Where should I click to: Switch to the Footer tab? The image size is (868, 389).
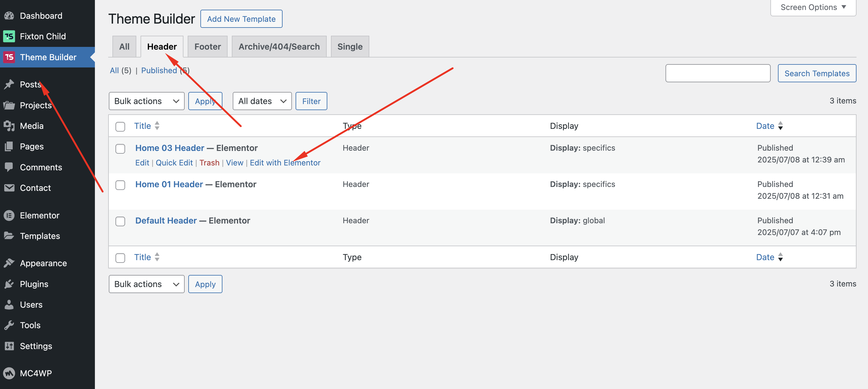(x=207, y=47)
